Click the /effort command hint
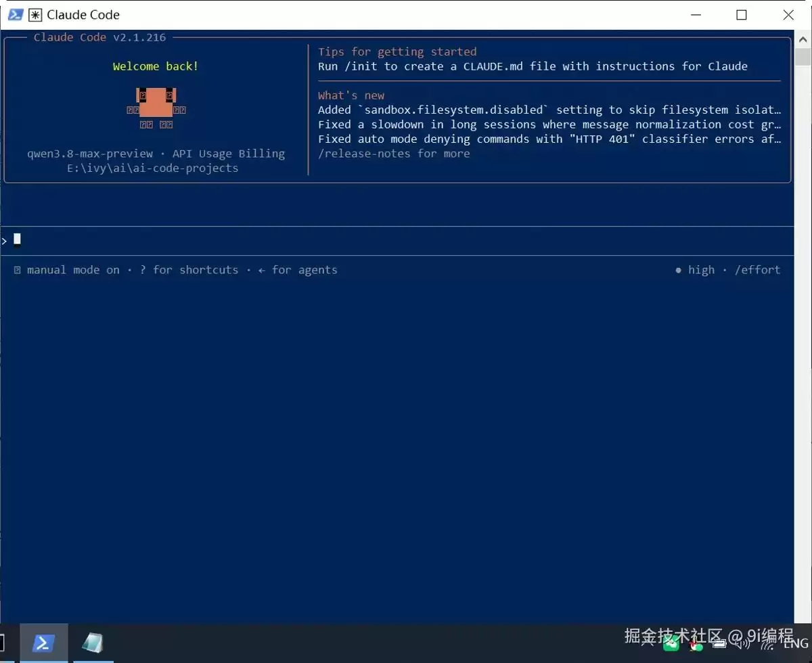Screen dimensions: 812x663 [757, 270]
